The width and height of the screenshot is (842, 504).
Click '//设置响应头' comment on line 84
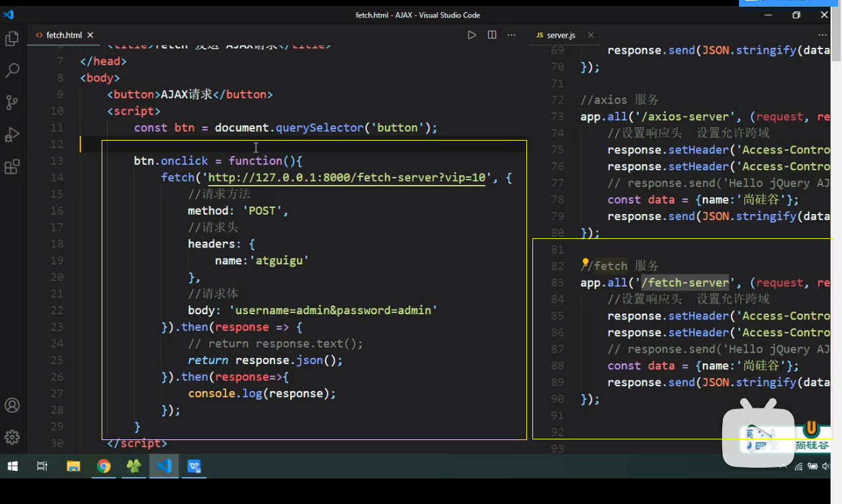[x=645, y=299]
